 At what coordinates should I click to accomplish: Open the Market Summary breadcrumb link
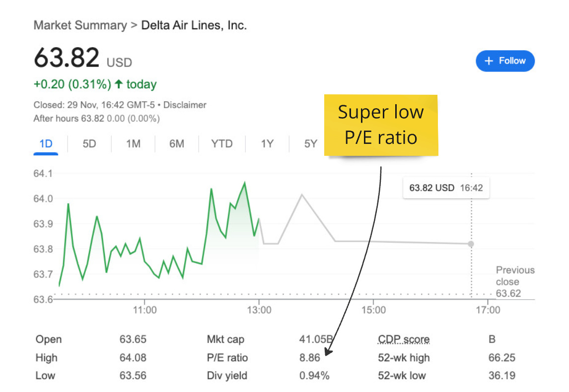80,25
